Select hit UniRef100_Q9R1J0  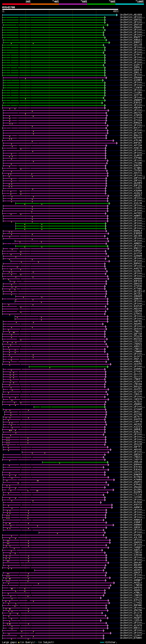coord(131,72)
